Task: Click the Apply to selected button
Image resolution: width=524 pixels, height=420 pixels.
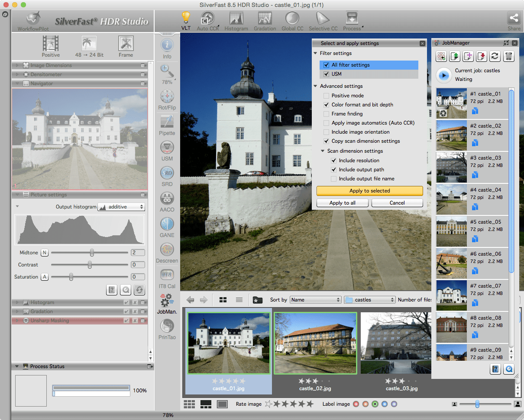Action: pyautogui.click(x=369, y=191)
